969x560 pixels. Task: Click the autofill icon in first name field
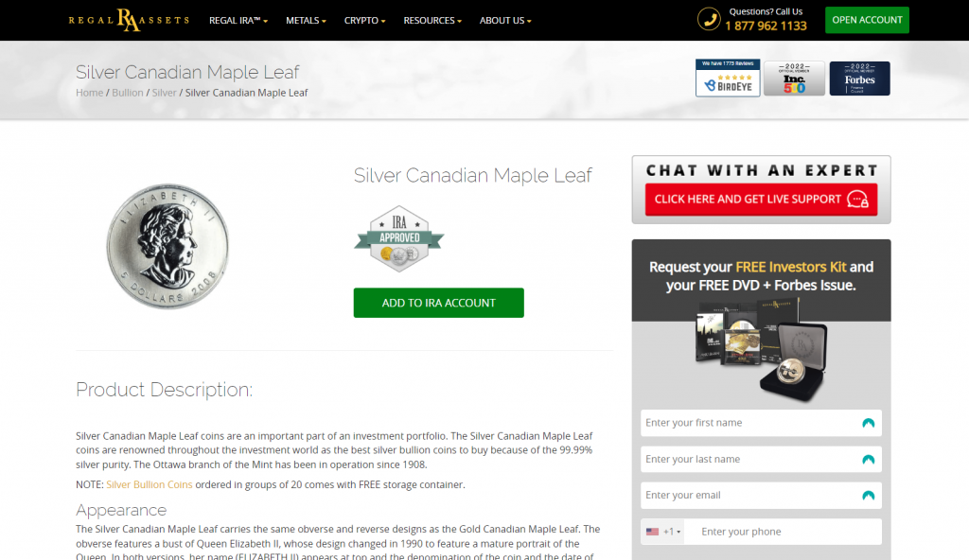click(x=869, y=424)
